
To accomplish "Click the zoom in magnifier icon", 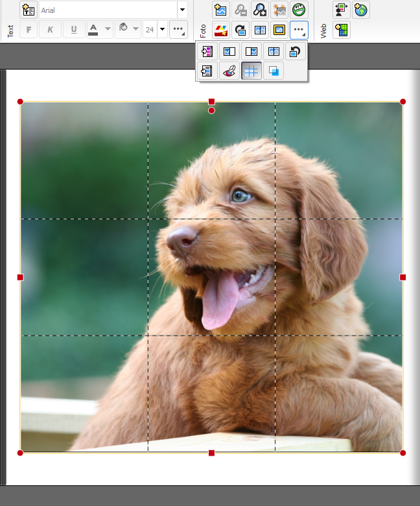I will pos(260,10).
